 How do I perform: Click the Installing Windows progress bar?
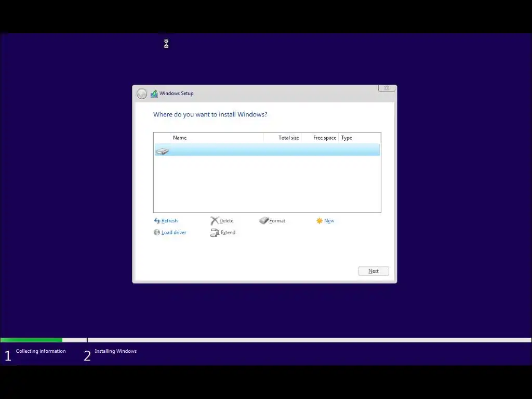(x=310, y=340)
